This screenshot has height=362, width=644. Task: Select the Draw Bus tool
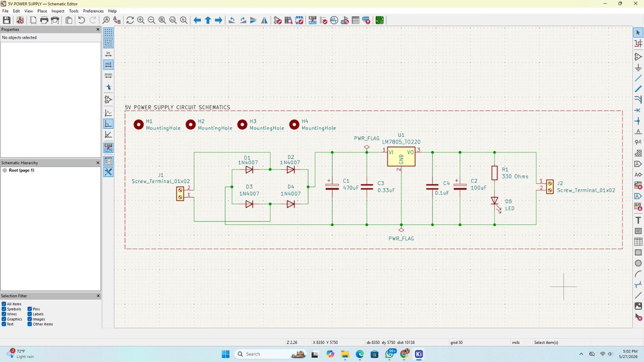tap(638, 88)
